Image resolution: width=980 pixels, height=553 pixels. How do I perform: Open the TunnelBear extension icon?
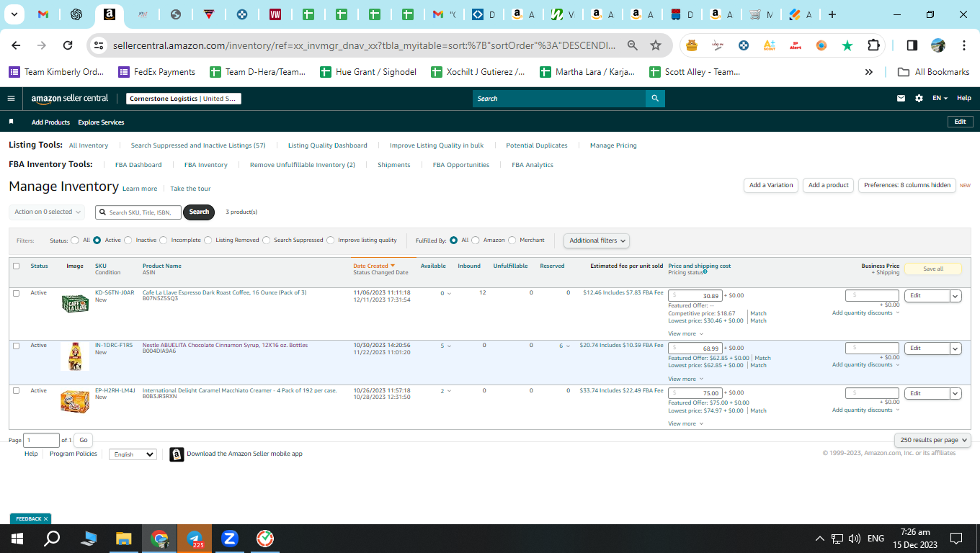tap(692, 45)
